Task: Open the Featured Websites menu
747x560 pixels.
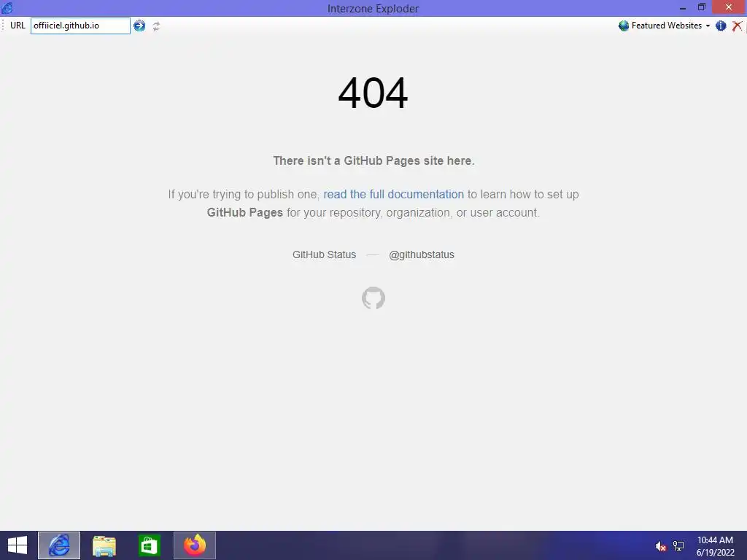Action: click(x=664, y=26)
